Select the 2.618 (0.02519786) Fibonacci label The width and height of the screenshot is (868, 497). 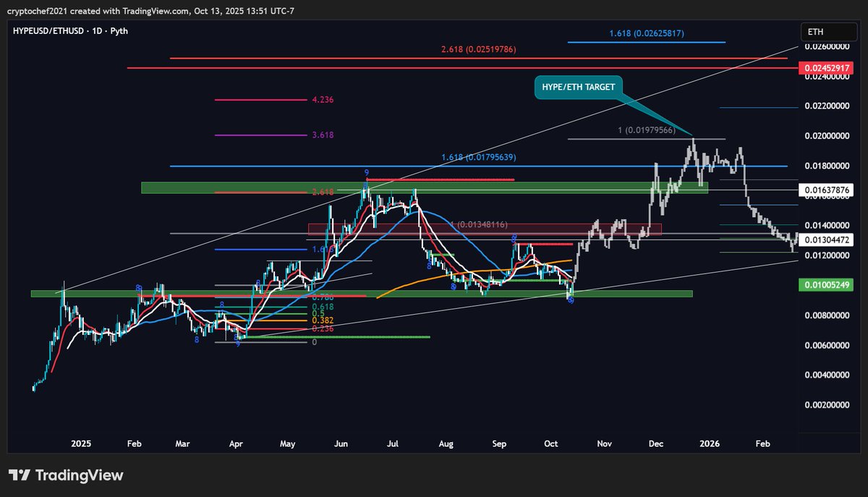479,49
